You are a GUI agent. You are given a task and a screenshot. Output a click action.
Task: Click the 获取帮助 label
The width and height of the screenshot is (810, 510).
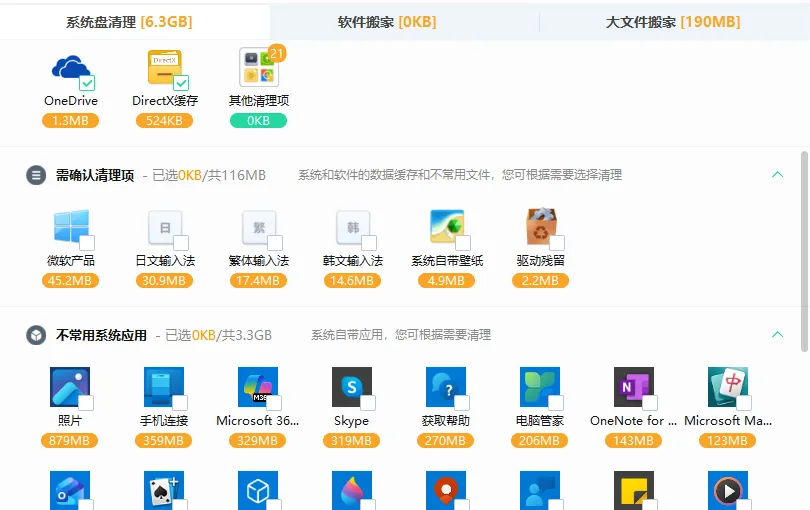coord(446,421)
